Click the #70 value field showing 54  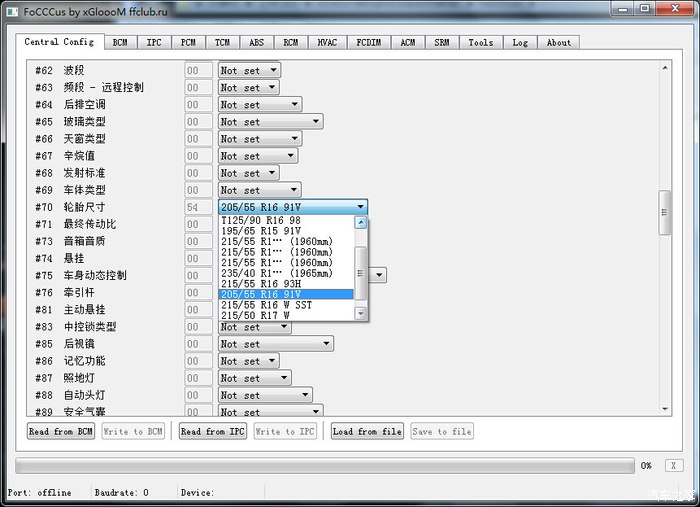(198, 207)
